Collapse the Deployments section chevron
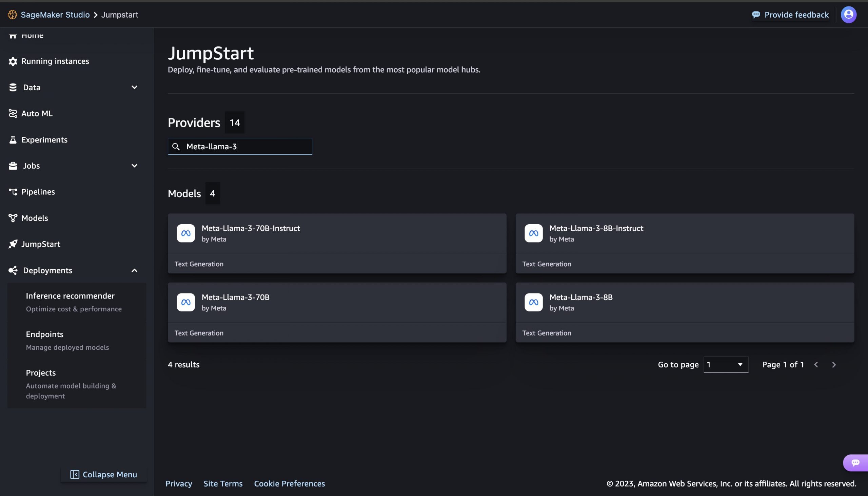The height and width of the screenshot is (496, 868). [135, 270]
